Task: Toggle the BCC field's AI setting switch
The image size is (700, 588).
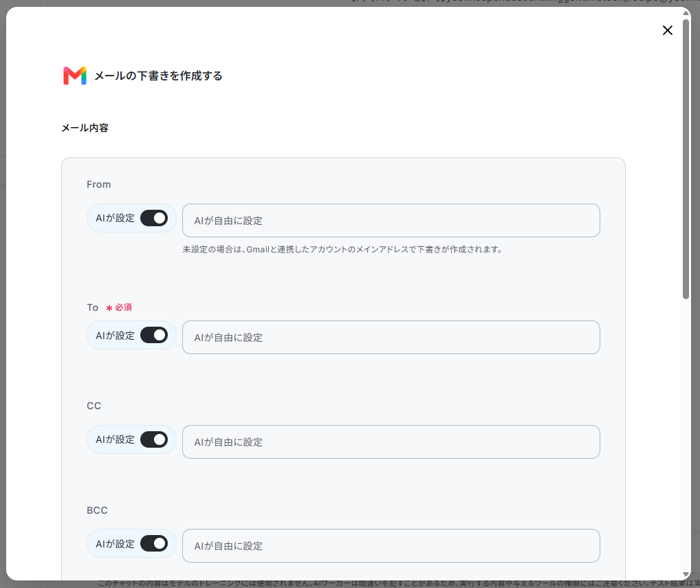Action: point(154,544)
